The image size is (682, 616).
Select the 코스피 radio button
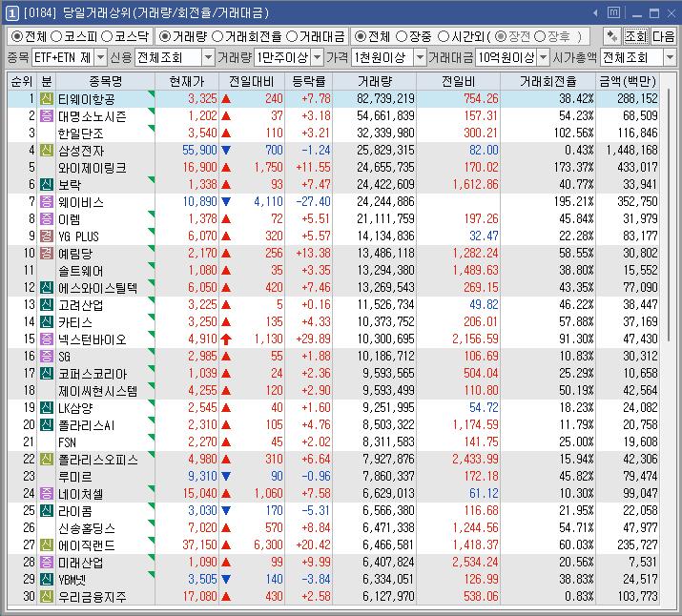pos(56,36)
